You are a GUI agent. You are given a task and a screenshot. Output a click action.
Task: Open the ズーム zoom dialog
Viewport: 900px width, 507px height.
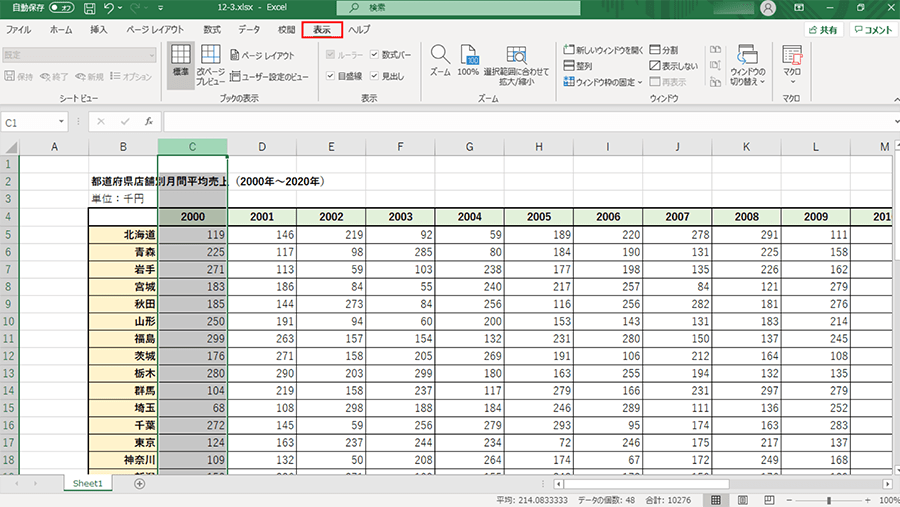440,60
